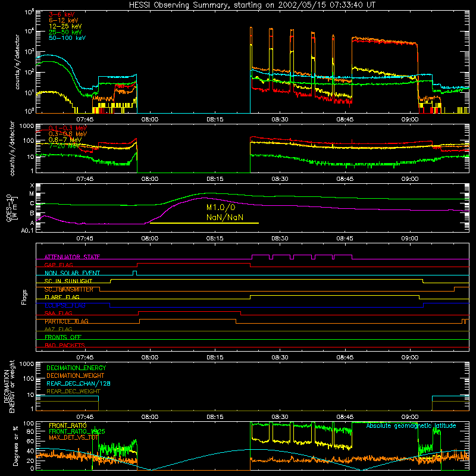The height and width of the screenshot is (476, 476).
Task: Select the 'DECIMATION_WEIGHT' legend label
Action: (76, 375)
